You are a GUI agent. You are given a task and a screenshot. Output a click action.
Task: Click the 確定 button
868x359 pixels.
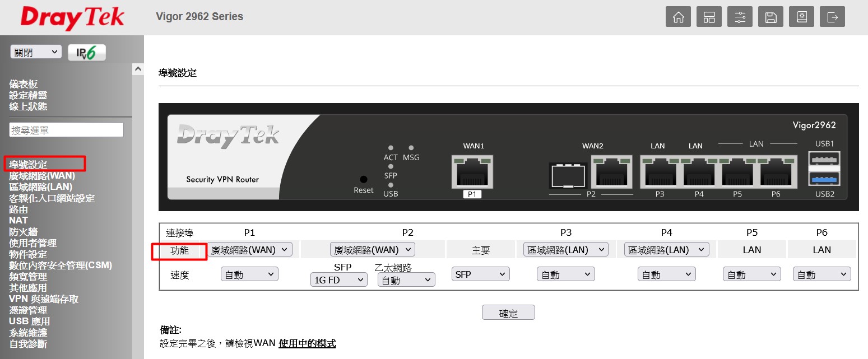(508, 313)
